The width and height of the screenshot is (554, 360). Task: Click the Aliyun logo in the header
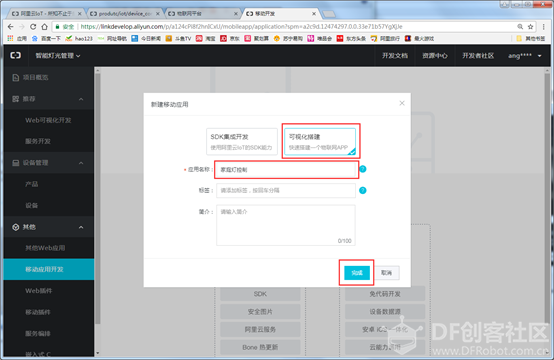[16, 55]
